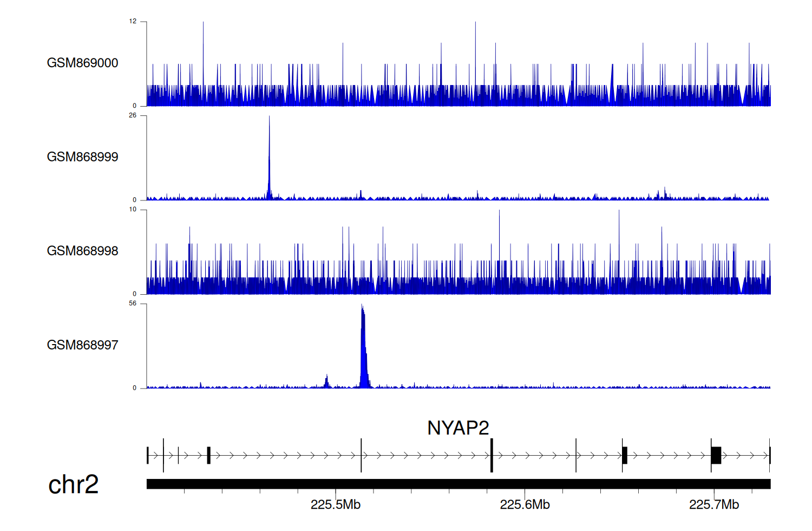Click the 225.5Mb axis position label
Image resolution: width=812 pixels, height=531 pixels.
tap(335, 505)
